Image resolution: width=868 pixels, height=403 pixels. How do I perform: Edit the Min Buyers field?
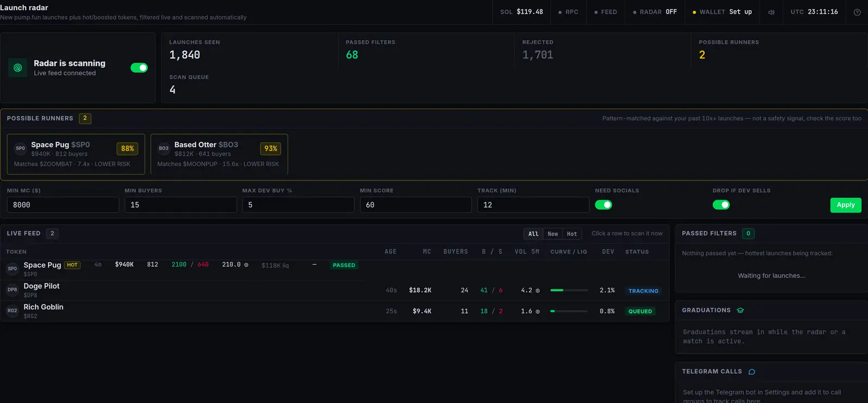pyautogui.click(x=181, y=204)
